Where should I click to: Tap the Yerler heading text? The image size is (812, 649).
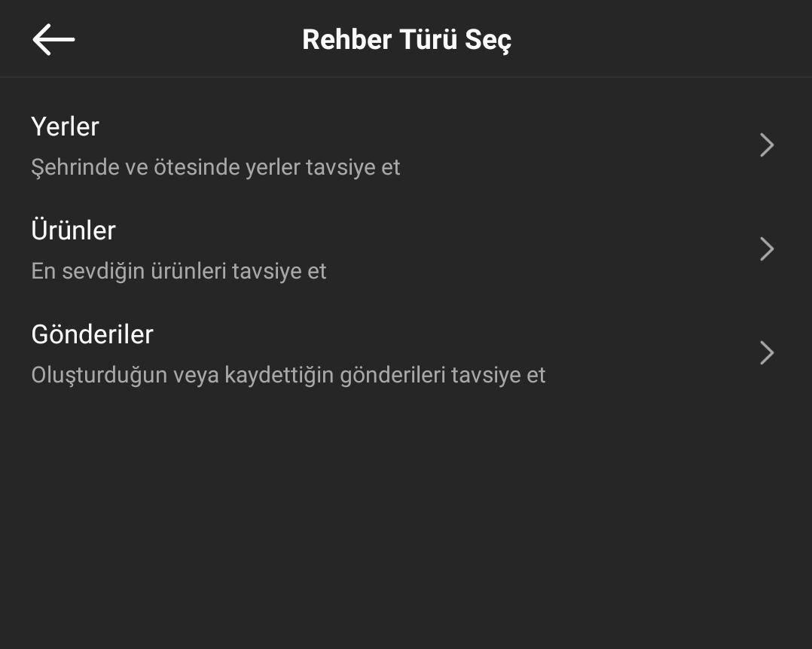tap(65, 126)
